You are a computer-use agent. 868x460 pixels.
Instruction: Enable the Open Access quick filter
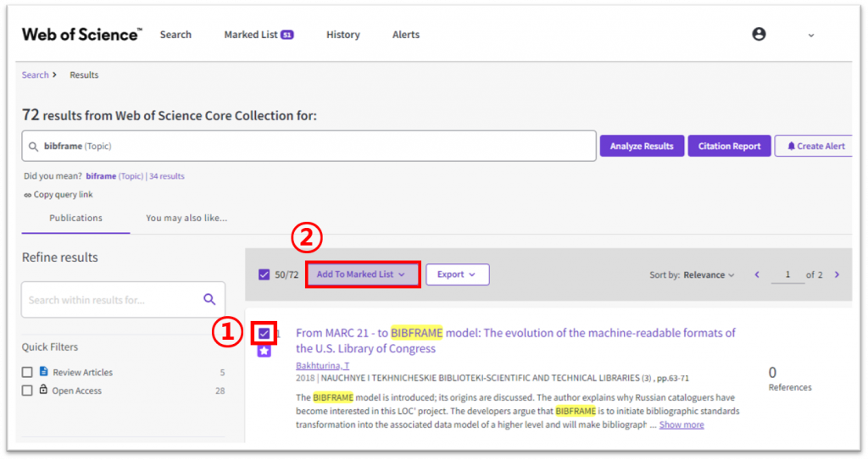pos(28,391)
